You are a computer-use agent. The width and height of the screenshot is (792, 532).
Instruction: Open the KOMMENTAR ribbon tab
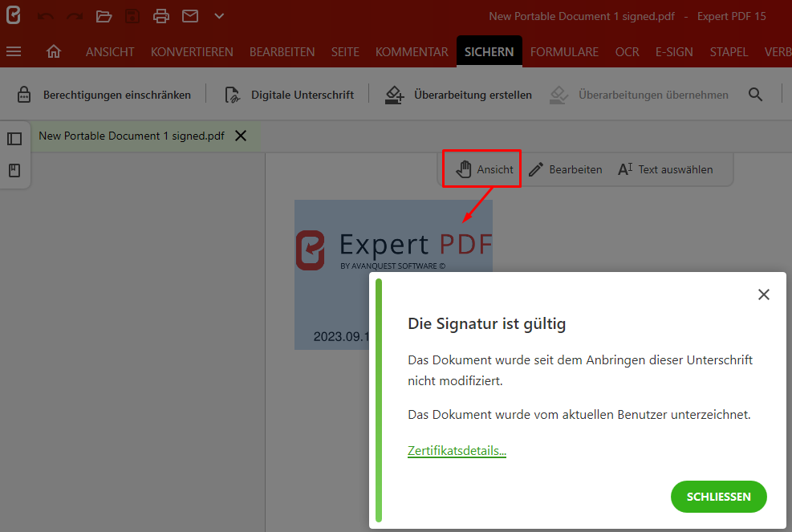click(x=412, y=52)
